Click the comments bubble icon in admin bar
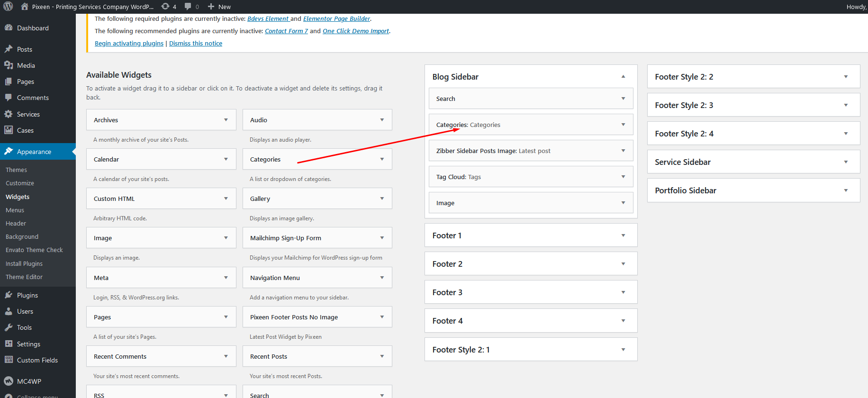Image resolution: width=868 pixels, height=398 pixels. click(188, 7)
